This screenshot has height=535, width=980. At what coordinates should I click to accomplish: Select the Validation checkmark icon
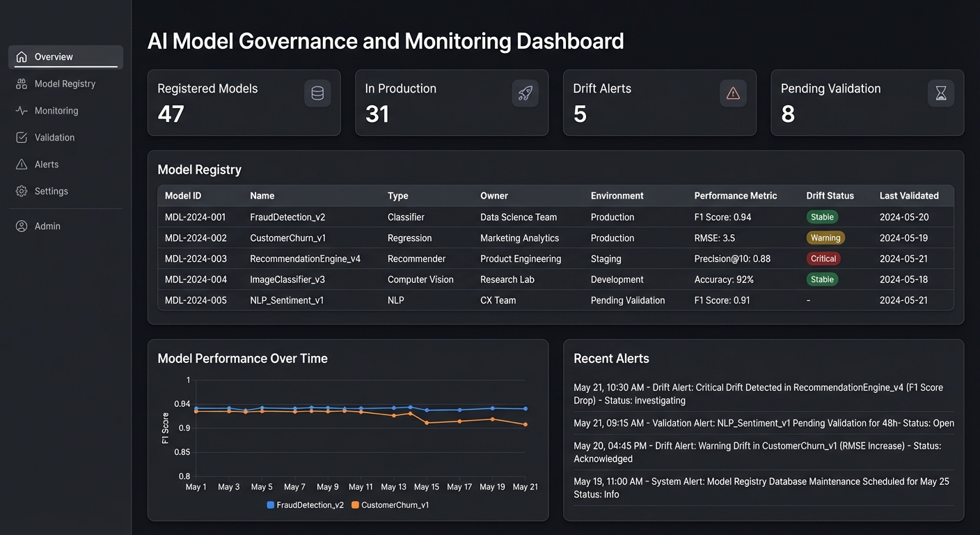[x=22, y=137]
